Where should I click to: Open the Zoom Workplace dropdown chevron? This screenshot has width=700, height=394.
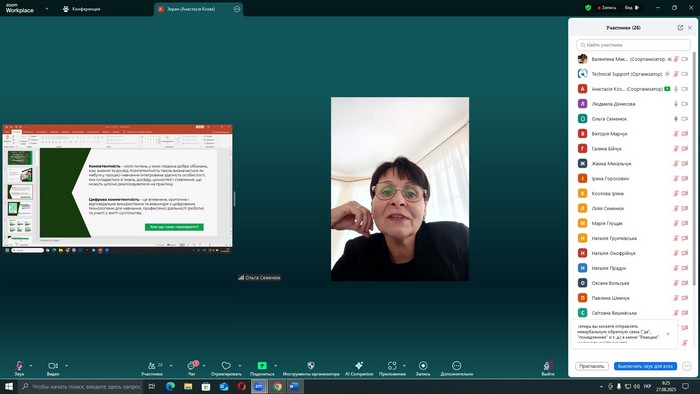pos(47,8)
